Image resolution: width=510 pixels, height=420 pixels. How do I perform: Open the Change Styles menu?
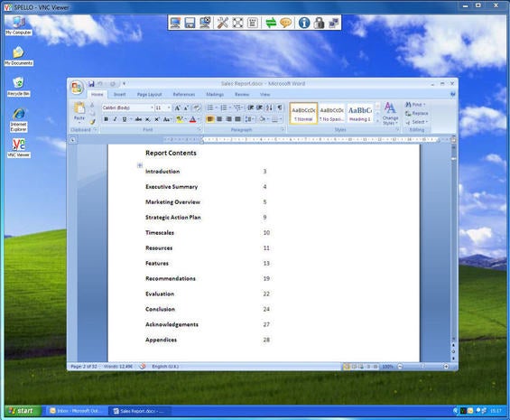point(390,113)
